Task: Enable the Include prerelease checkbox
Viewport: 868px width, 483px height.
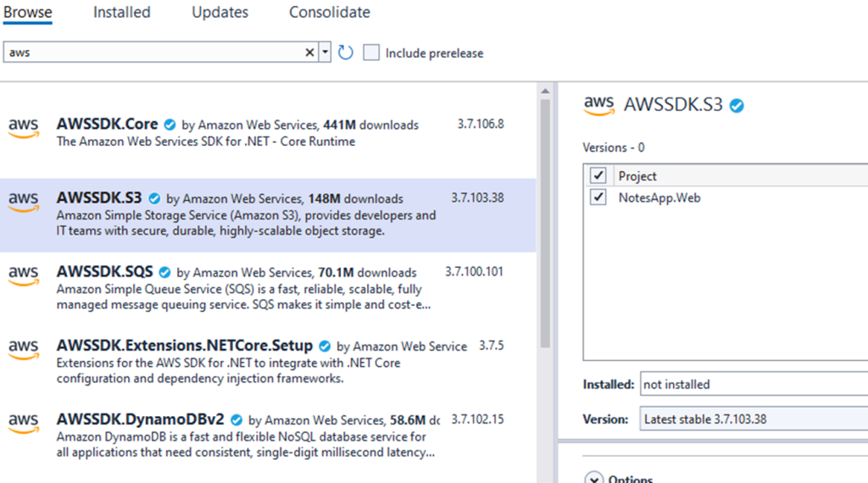Action: pos(371,53)
